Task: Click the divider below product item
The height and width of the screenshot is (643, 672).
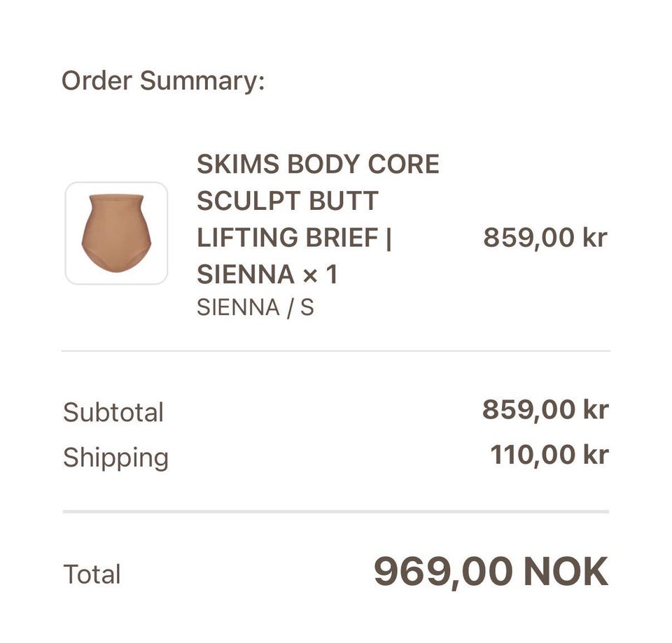Action: pyautogui.click(x=335, y=351)
